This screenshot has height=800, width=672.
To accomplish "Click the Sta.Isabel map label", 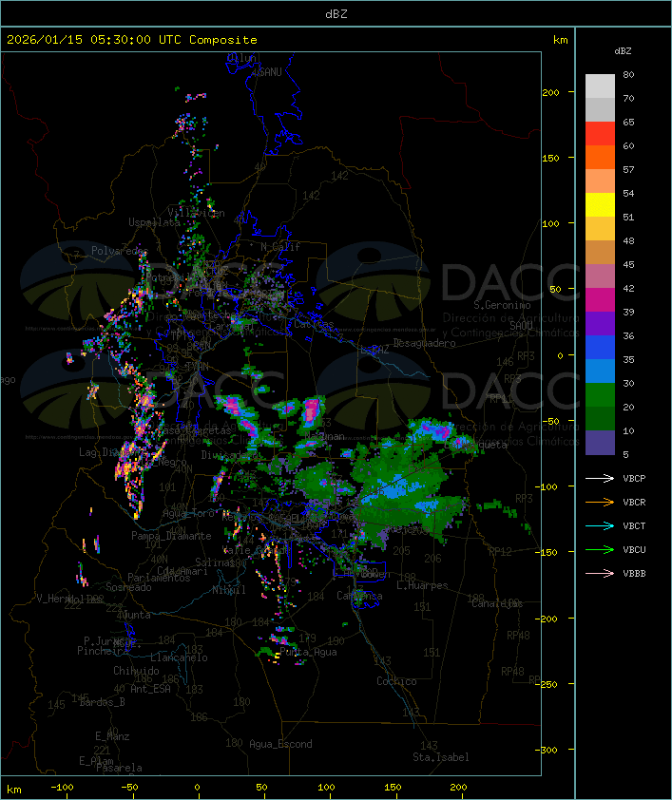I will [441, 757].
